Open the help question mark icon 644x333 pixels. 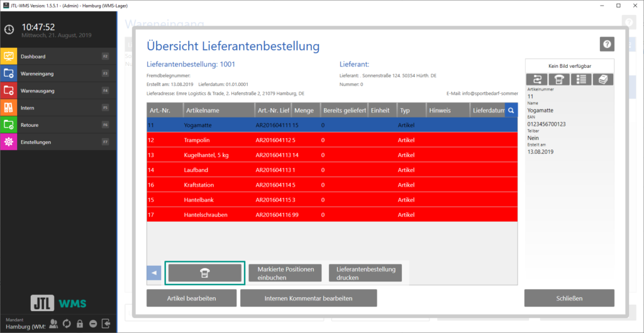(607, 43)
